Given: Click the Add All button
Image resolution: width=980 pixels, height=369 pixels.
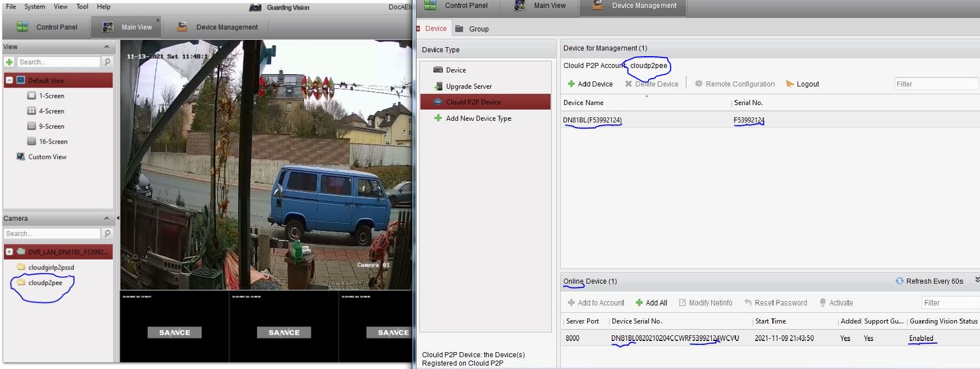Looking at the screenshot, I should click(651, 303).
